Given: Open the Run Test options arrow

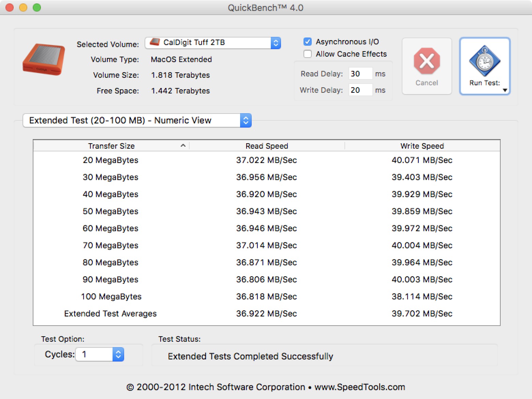Looking at the screenshot, I should (x=505, y=90).
